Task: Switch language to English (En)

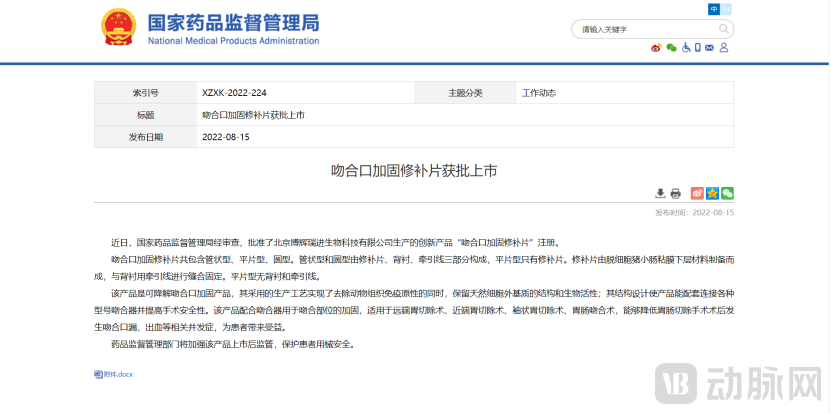Action: 728,8
